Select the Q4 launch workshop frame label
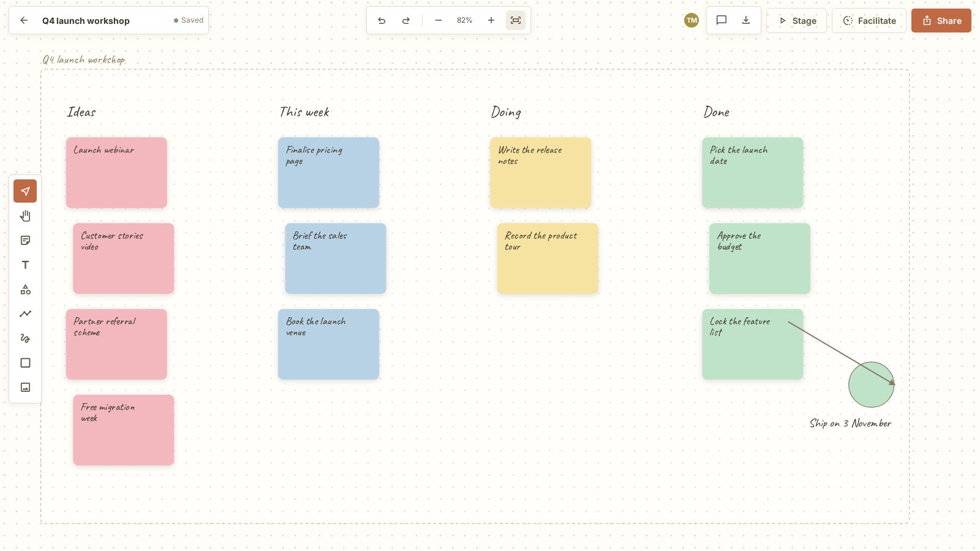 point(84,59)
